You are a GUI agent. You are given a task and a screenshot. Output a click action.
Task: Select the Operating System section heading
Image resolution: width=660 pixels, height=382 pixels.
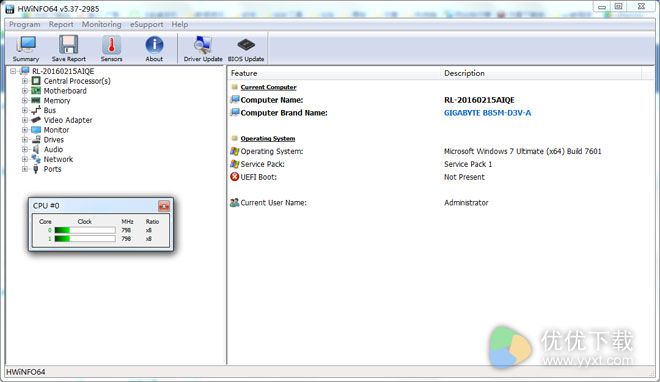[x=268, y=138]
